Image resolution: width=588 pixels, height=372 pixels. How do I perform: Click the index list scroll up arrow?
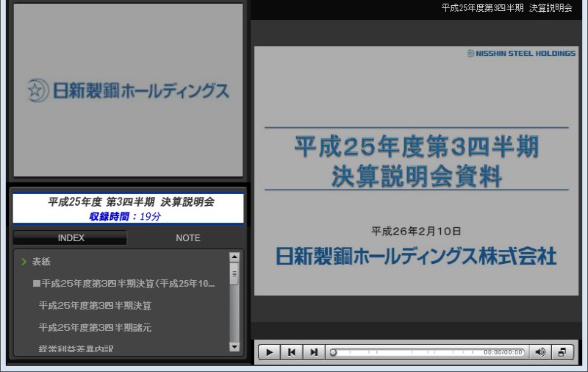[234, 257]
